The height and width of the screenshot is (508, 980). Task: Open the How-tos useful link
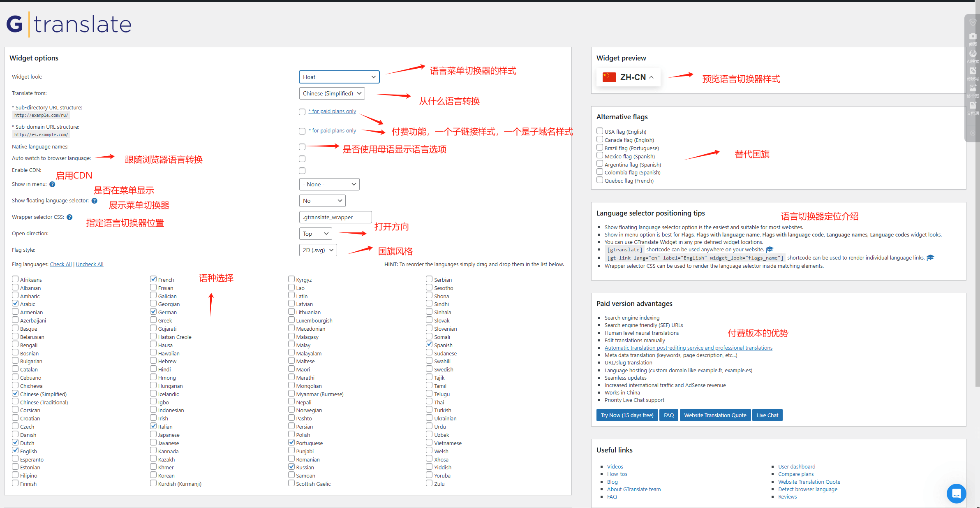tap(617, 474)
